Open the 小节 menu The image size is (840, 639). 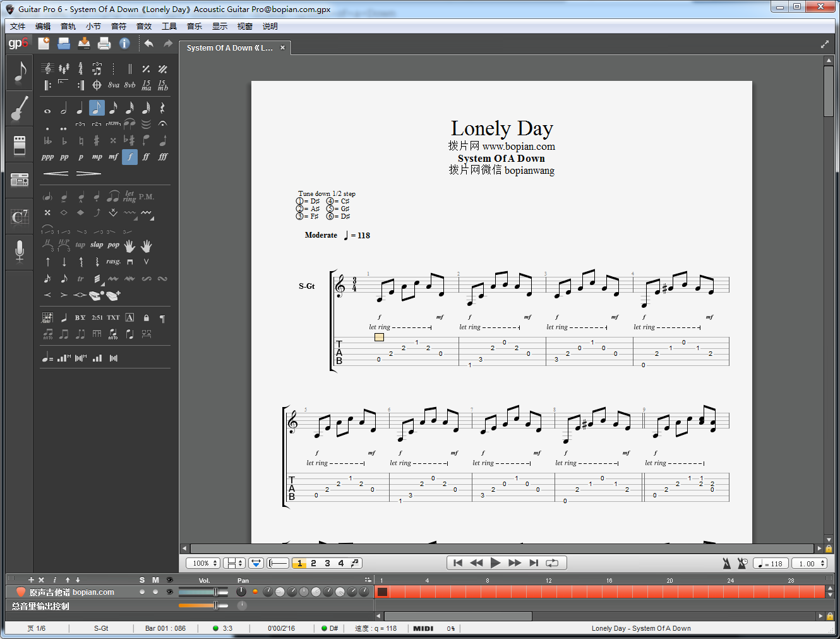tap(93, 26)
